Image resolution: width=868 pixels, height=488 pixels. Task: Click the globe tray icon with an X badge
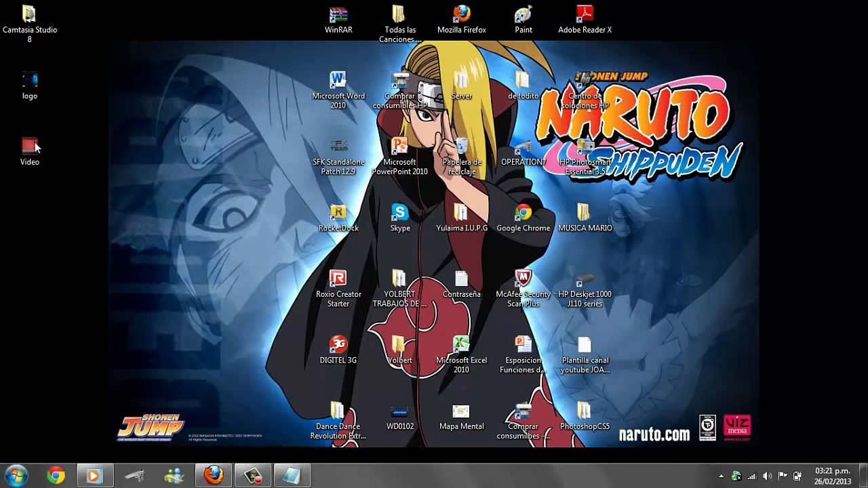click(736, 476)
